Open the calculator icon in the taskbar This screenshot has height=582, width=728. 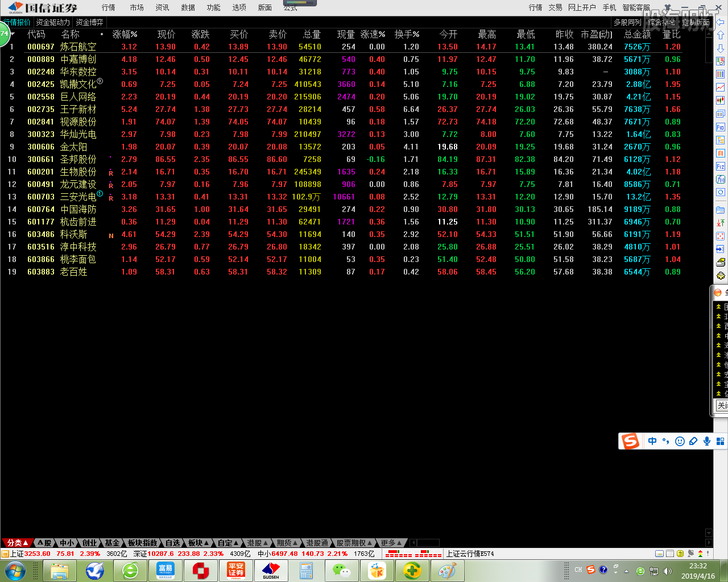tap(307, 571)
